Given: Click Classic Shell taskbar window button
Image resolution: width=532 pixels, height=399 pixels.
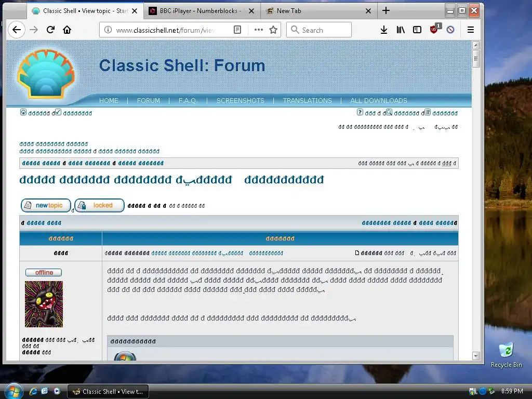Looking at the screenshot, I should pos(108,392).
